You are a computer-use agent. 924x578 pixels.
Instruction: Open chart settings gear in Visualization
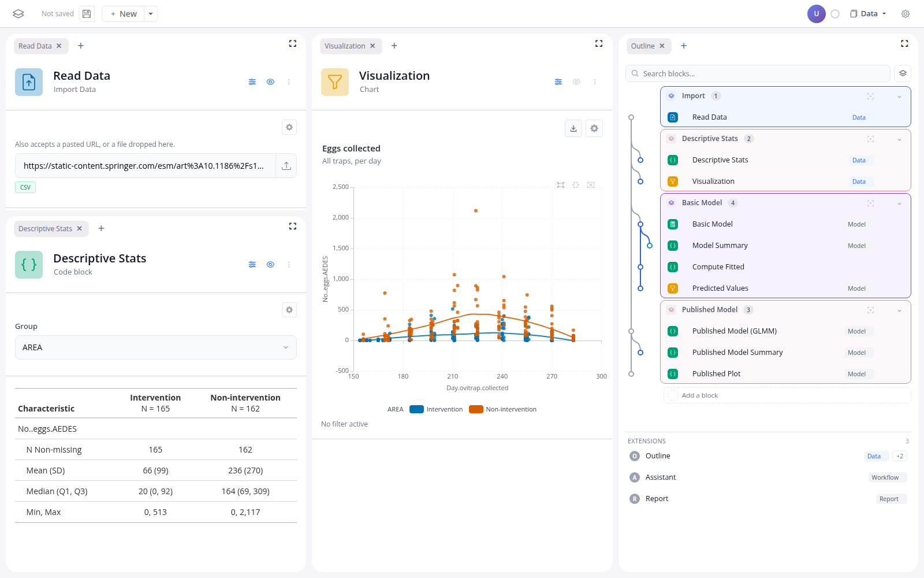point(594,128)
